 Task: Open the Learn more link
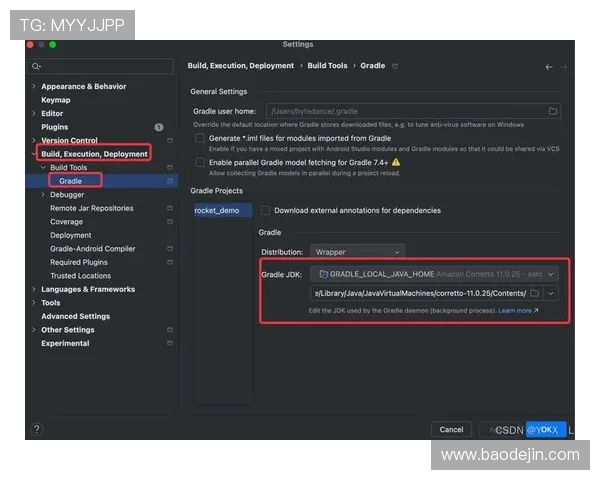pos(517,311)
